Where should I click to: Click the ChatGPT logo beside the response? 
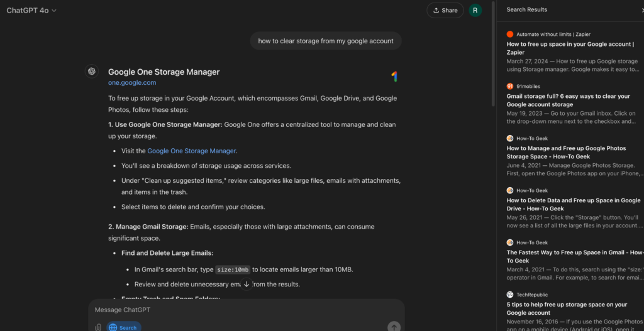tap(92, 72)
